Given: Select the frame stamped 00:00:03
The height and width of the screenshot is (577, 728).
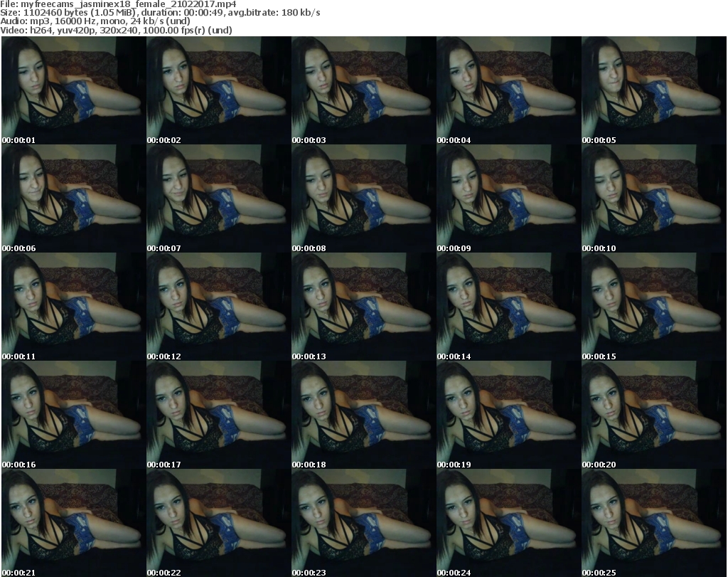Looking at the screenshot, I should pyautogui.click(x=363, y=90).
